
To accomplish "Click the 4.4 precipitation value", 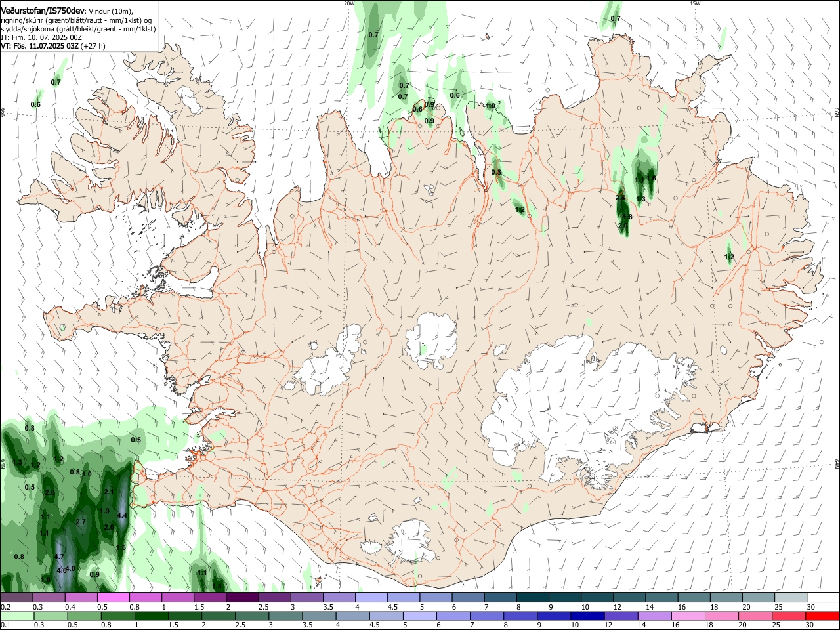I will 121,515.
